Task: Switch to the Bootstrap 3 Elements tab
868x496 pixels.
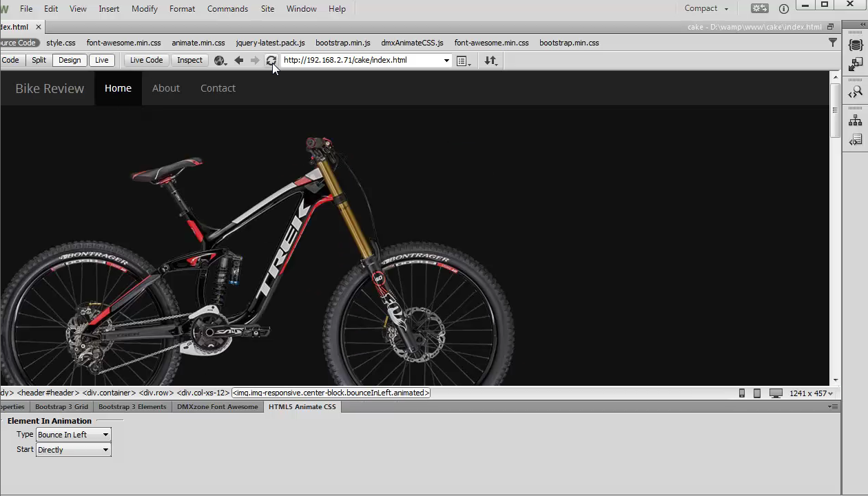Action: point(132,407)
